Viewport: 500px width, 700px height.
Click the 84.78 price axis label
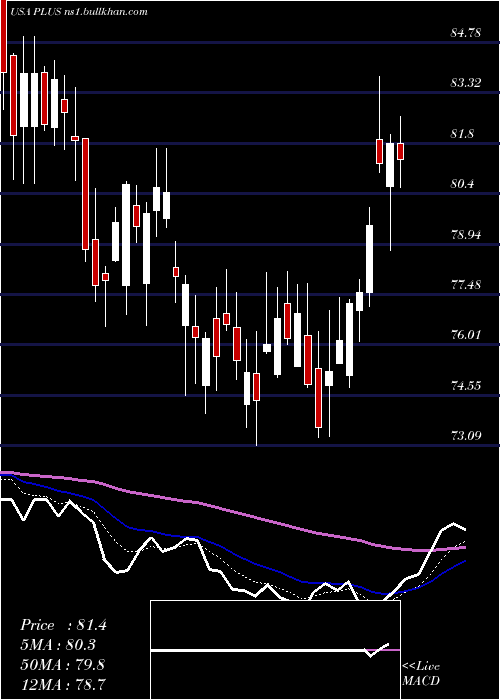pyautogui.click(x=466, y=33)
